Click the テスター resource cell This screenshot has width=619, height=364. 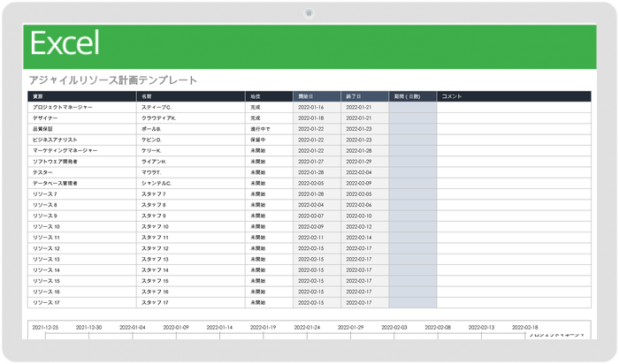pos(82,172)
